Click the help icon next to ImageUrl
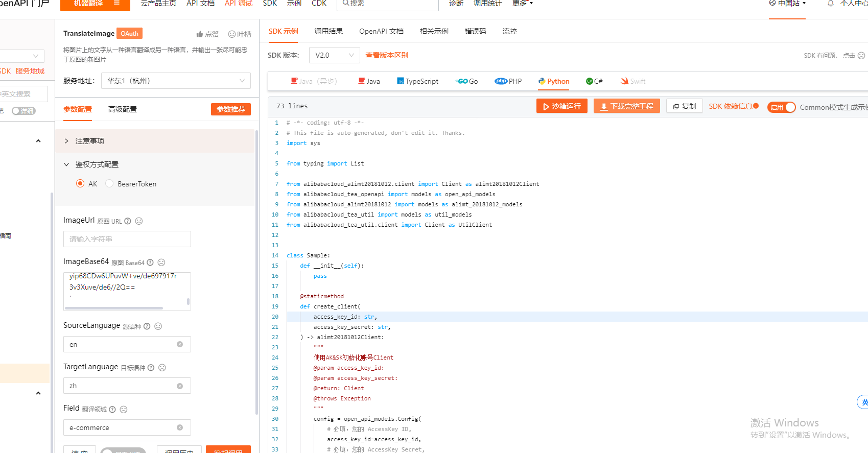Screen dimensions: 868x453 (x=128, y=221)
